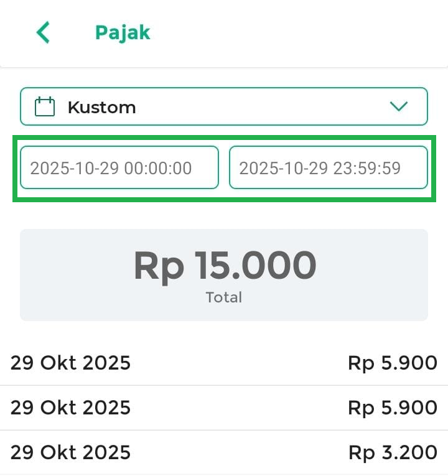Screen dimensions: 448x476
Task: Expand the chevron on the period selector
Action: [x=398, y=106]
